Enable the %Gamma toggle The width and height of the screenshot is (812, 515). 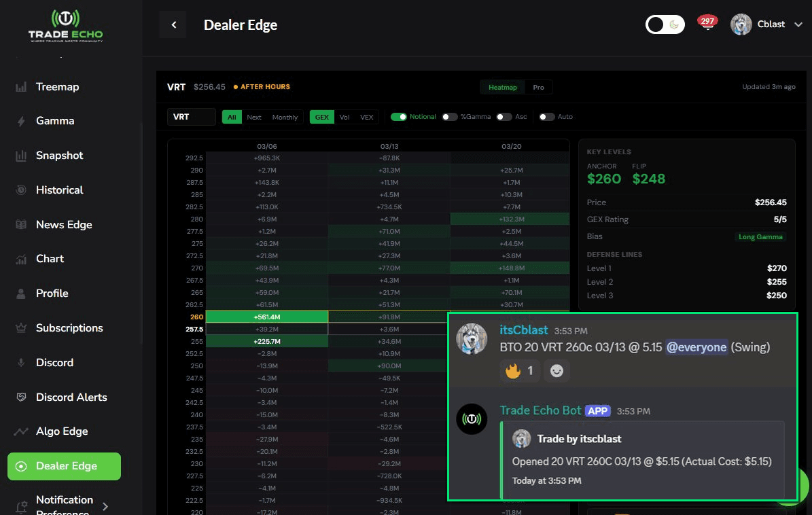pyautogui.click(x=450, y=117)
